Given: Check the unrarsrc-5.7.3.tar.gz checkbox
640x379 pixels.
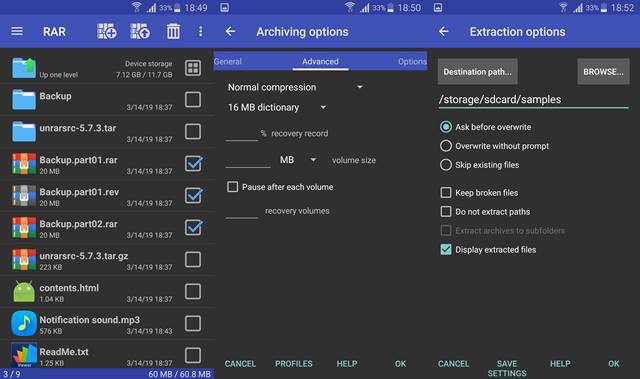Looking at the screenshot, I should pos(193,259).
